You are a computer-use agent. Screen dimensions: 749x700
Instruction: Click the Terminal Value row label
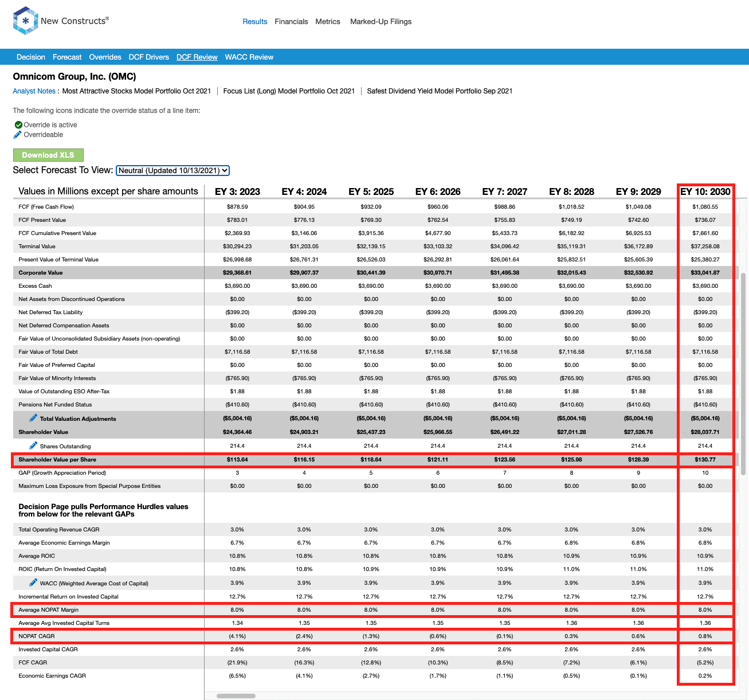pos(37,247)
